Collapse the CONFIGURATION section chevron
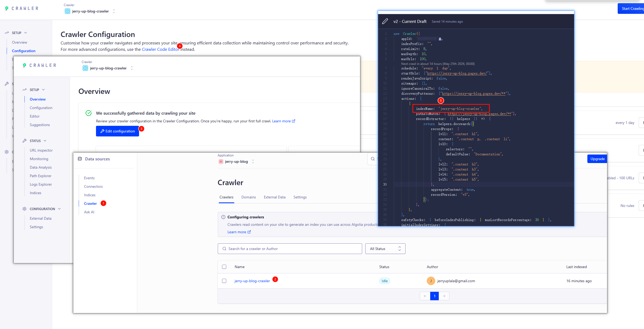 59,209
